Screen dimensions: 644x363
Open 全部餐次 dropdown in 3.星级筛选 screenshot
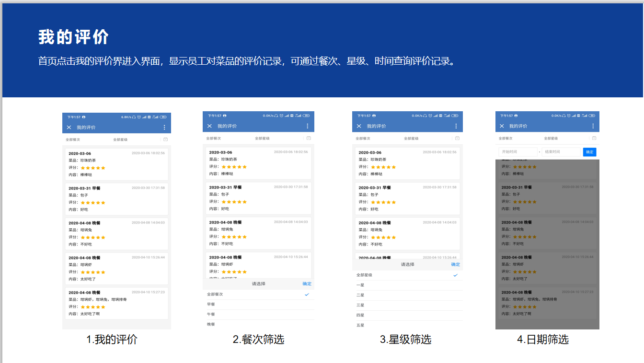(363, 138)
